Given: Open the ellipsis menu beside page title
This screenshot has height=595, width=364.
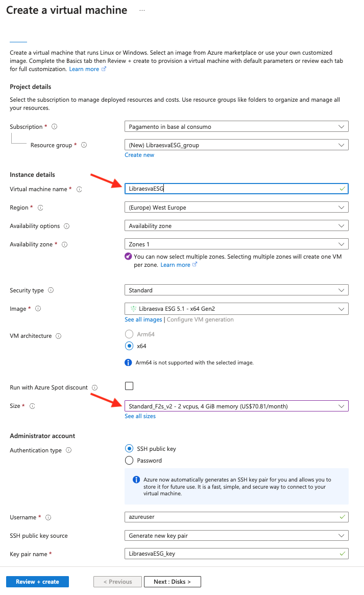Looking at the screenshot, I should (142, 10).
